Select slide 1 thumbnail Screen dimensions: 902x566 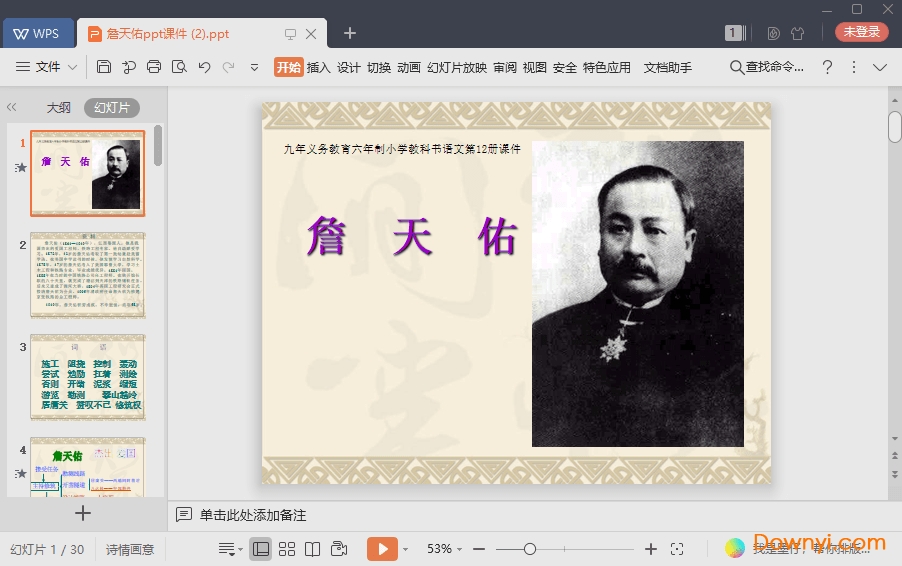point(87,173)
